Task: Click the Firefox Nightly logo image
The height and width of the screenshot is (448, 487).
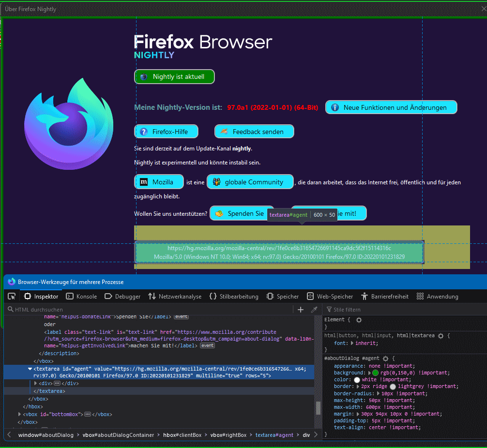Action: click(69, 124)
